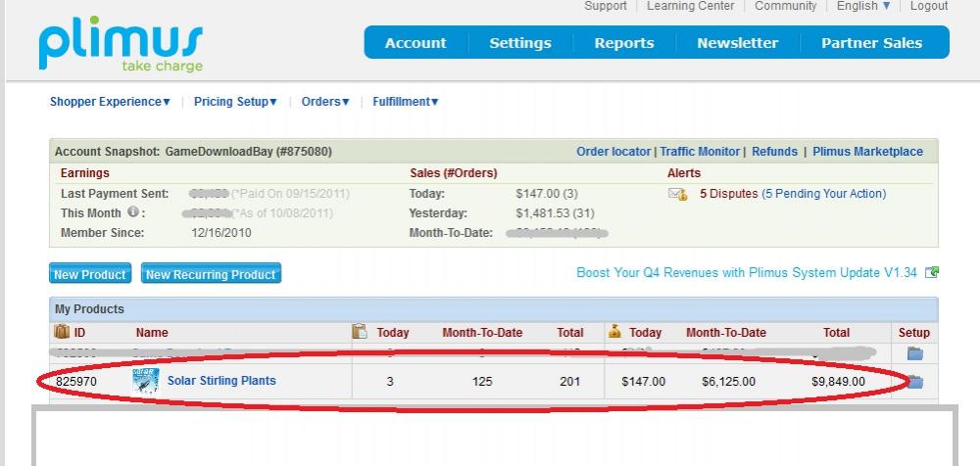Click the clipboard icon next to orders Today
Viewport: 980px width, 466px height.
coord(360,332)
